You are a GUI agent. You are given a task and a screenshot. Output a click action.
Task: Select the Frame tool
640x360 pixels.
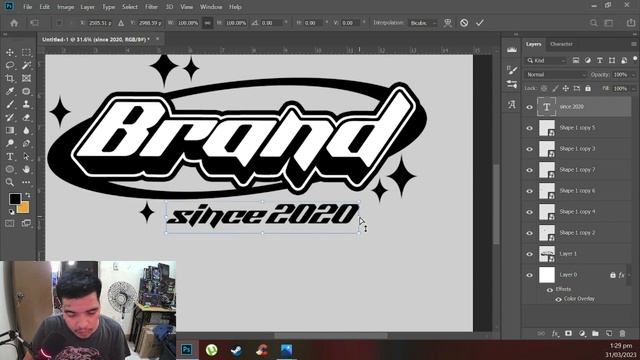(26, 78)
